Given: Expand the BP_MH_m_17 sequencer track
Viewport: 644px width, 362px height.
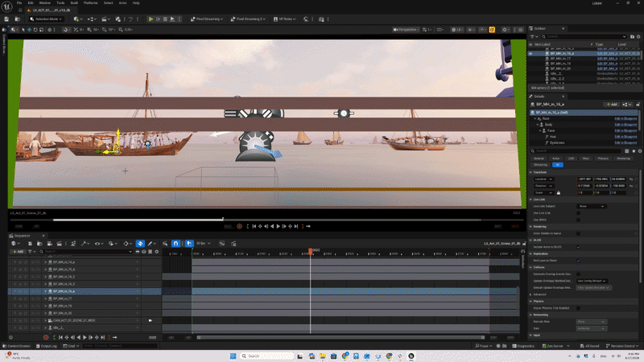Looking at the screenshot, I should click(46, 298).
